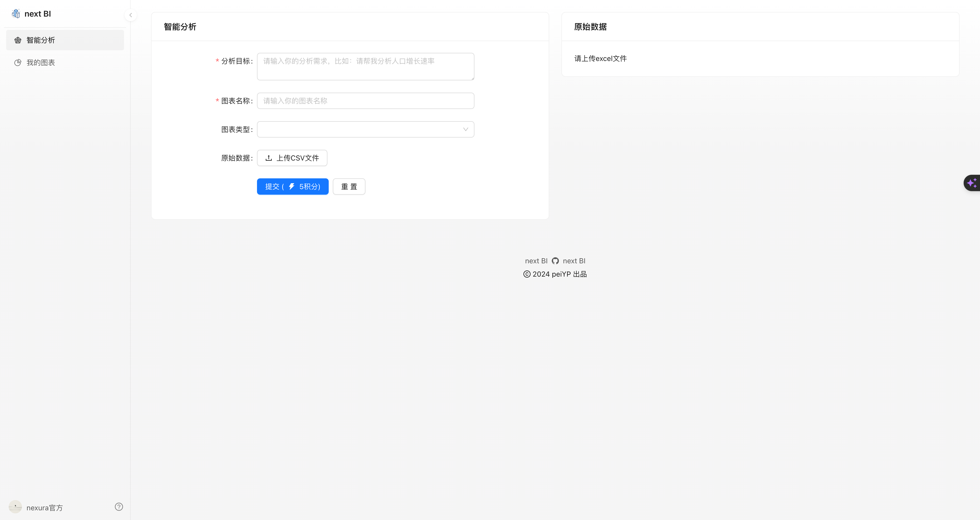Click the 图表名称 input field
The height and width of the screenshot is (520, 980).
click(x=365, y=101)
